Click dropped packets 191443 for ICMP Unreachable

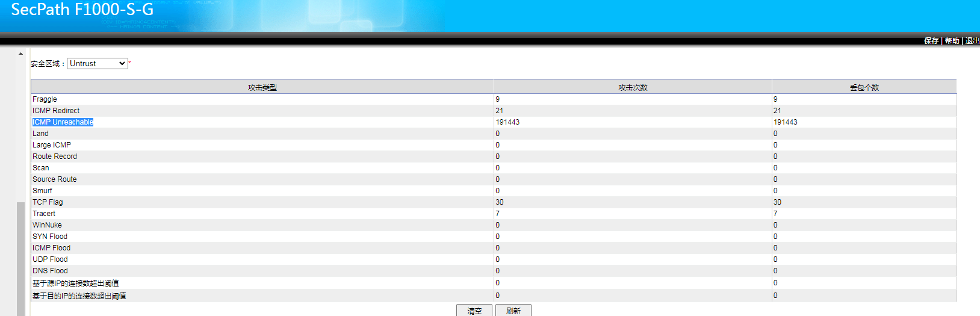coord(786,122)
